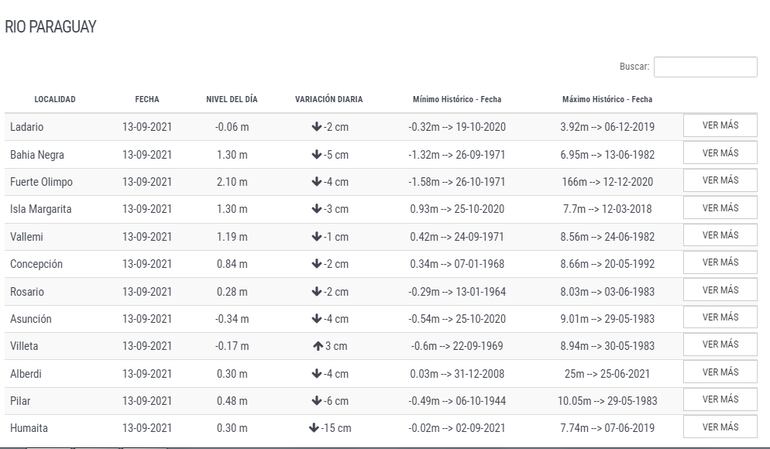Screen dimensions: 770x449
Task: Select VER MÁS for Villeta
Action: click(x=720, y=345)
